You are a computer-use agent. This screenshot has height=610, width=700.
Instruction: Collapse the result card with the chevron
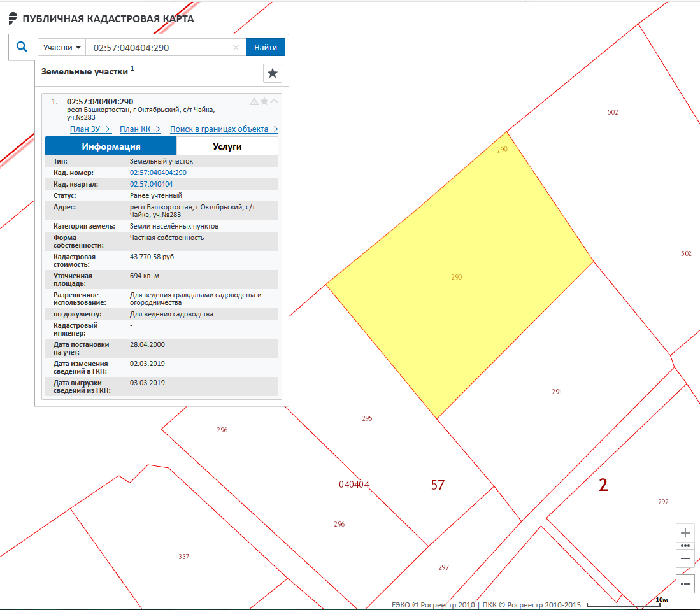point(274,101)
